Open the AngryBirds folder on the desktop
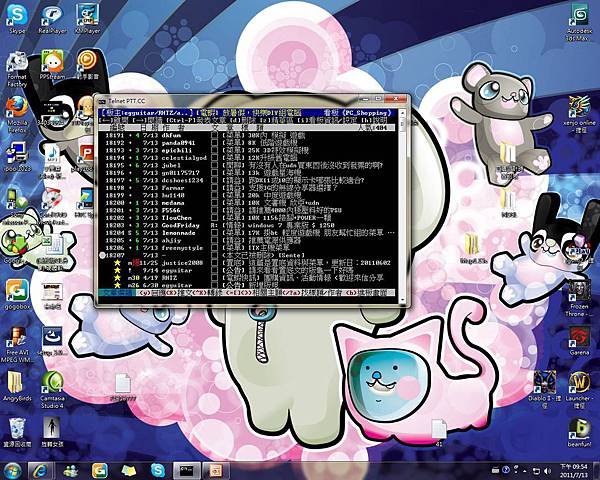This screenshot has height=480, width=600. (17, 386)
